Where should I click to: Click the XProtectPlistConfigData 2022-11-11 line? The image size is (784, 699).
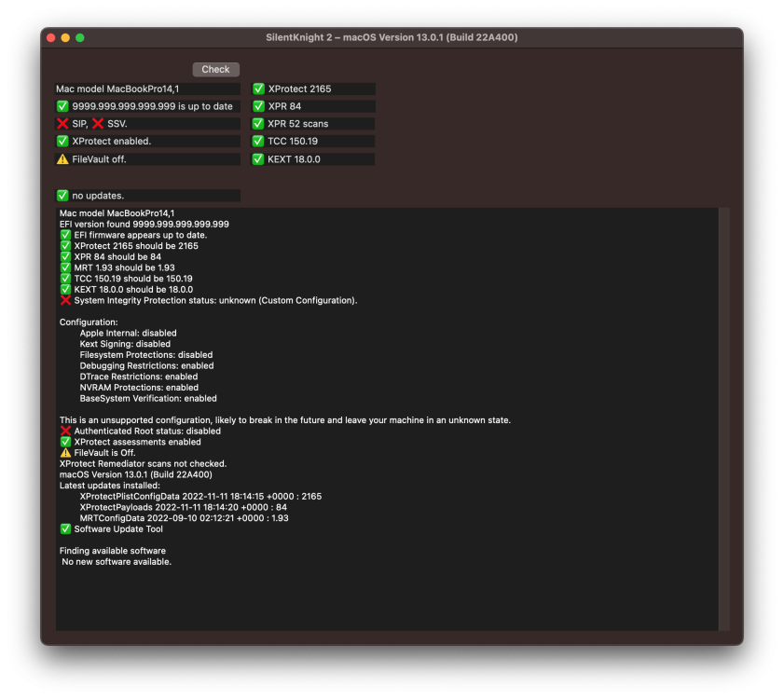200,497
